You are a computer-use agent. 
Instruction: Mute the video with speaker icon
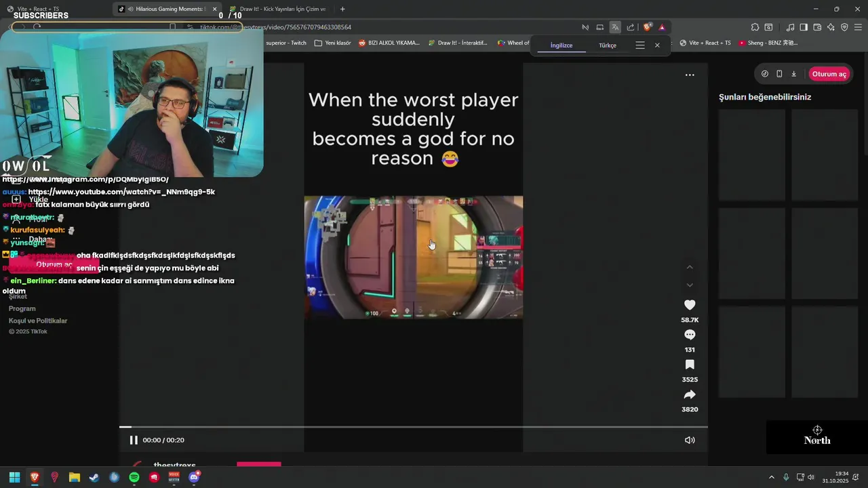(x=690, y=440)
